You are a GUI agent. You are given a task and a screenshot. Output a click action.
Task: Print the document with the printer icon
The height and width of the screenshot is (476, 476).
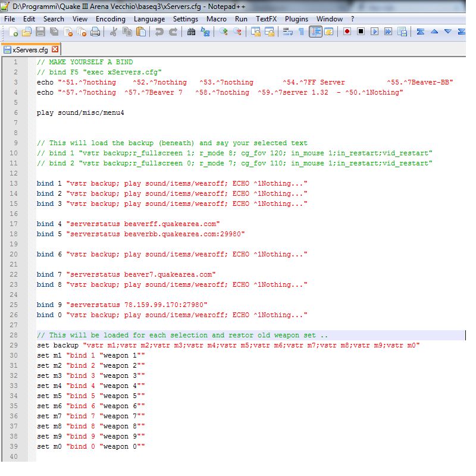(x=95, y=32)
